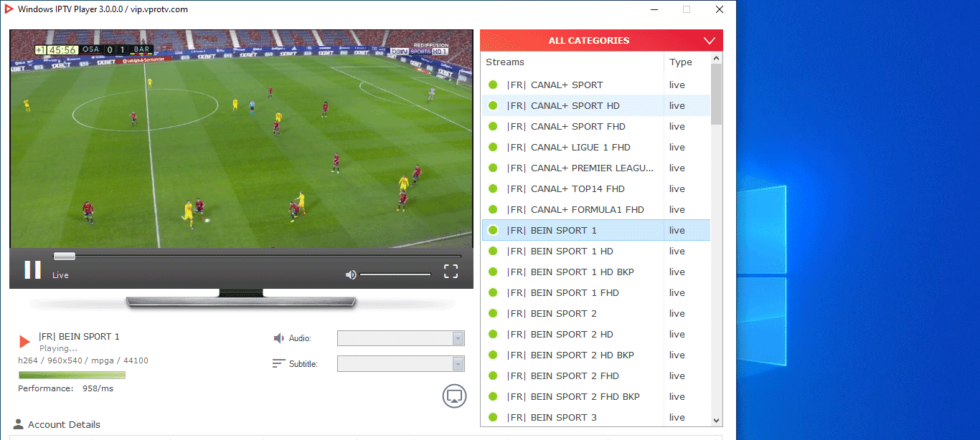This screenshot has width=980, height=440.
Task: Click green status dot of BEIN SPORT 2 FHD BKP
Action: [x=493, y=396]
